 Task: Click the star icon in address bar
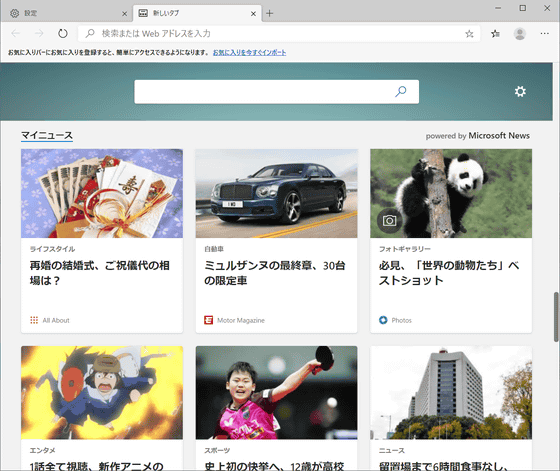tap(469, 34)
